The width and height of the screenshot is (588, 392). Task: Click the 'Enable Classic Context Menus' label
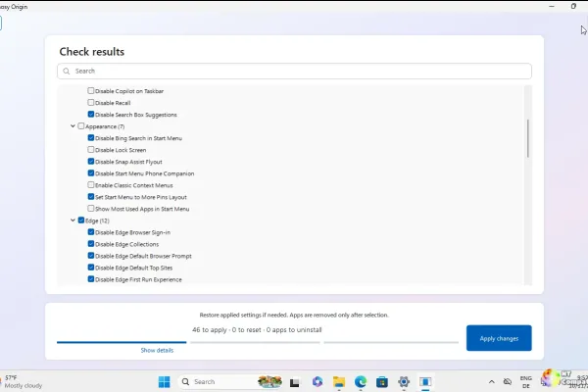[x=134, y=185]
